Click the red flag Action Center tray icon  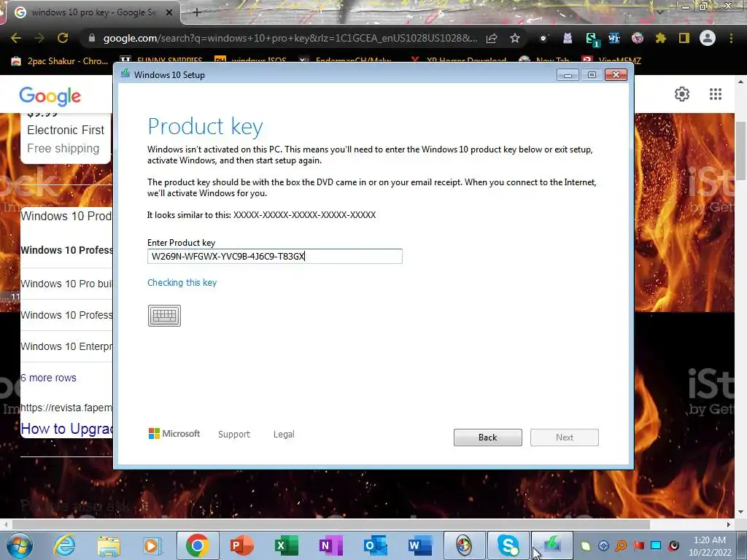[638, 545]
